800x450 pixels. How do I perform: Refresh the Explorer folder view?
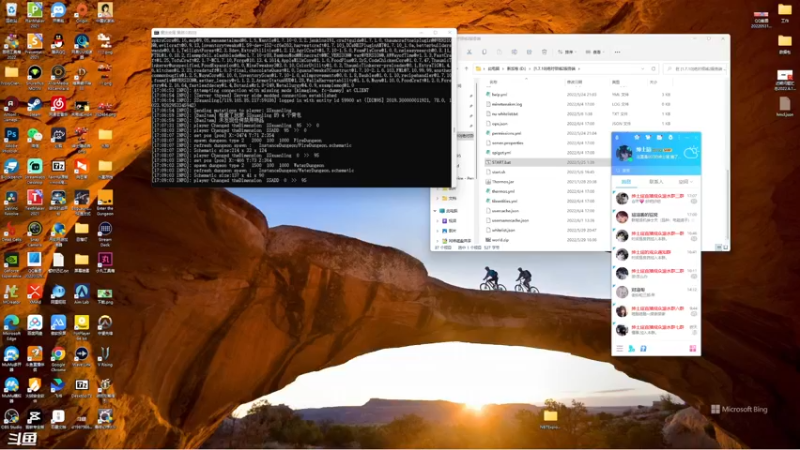click(x=653, y=68)
